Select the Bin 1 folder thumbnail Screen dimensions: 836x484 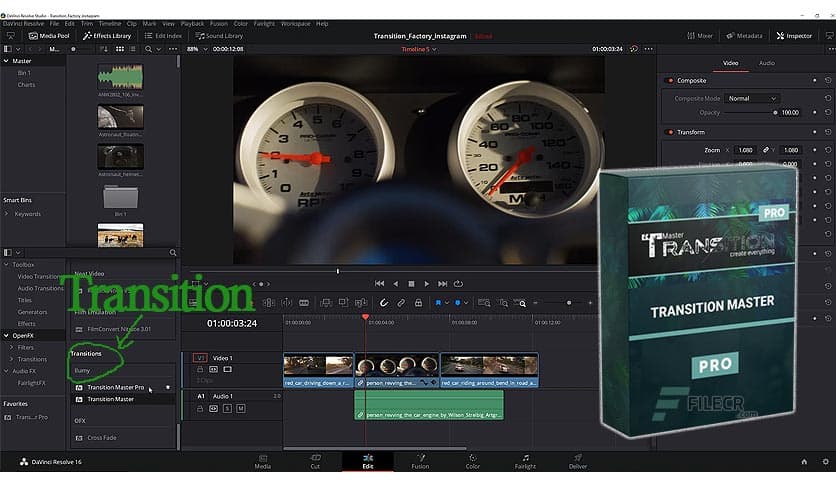click(x=120, y=197)
